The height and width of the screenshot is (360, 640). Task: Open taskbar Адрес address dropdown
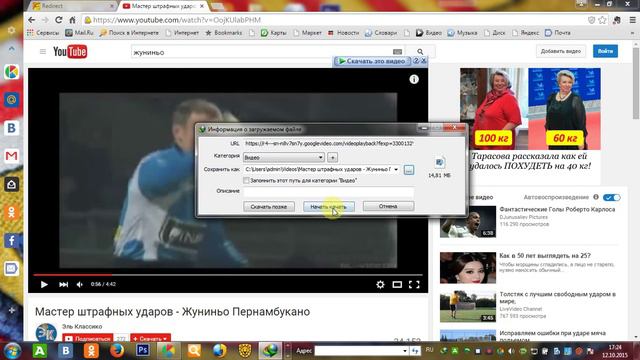(x=404, y=351)
